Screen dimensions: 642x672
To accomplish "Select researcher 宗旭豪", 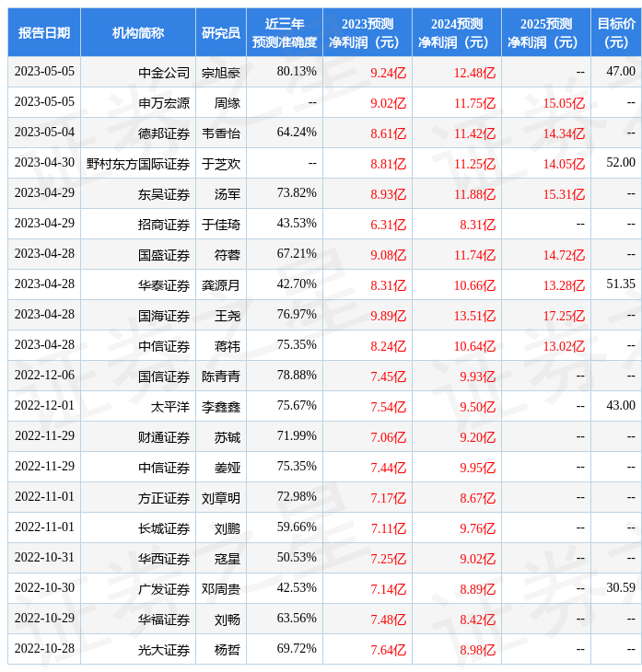I will 221,73.
